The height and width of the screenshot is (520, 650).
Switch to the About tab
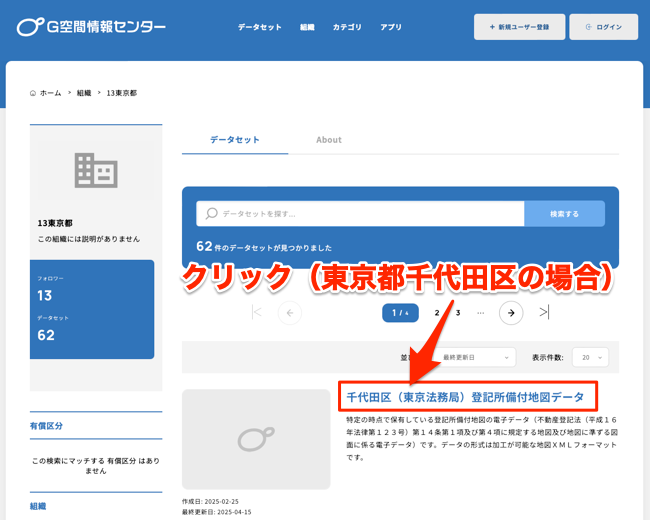(329, 140)
